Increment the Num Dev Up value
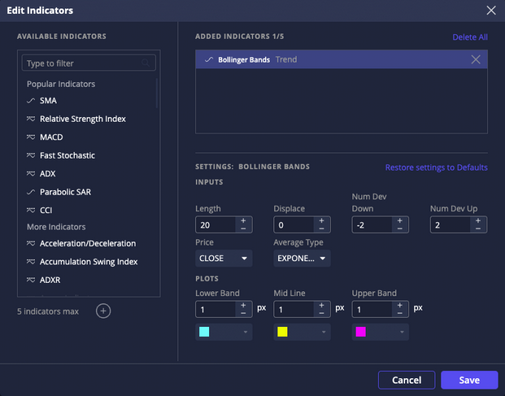Viewport: 505px width, 396px height. coord(478,221)
